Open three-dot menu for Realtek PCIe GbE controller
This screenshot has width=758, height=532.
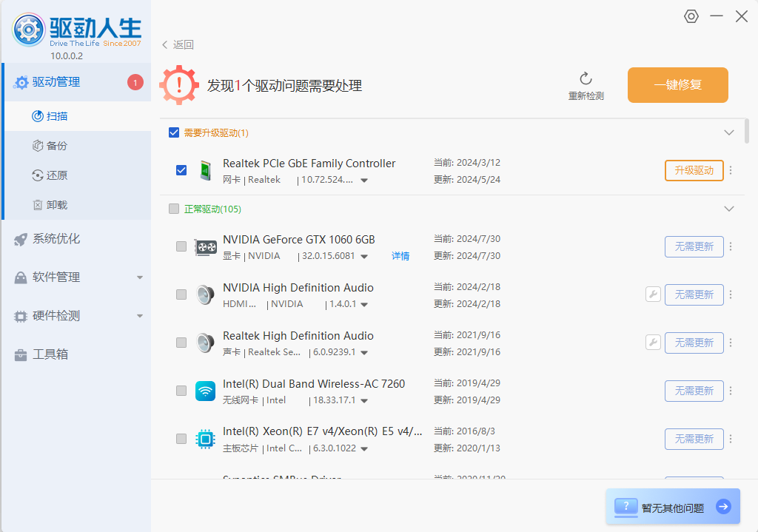click(731, 170)
